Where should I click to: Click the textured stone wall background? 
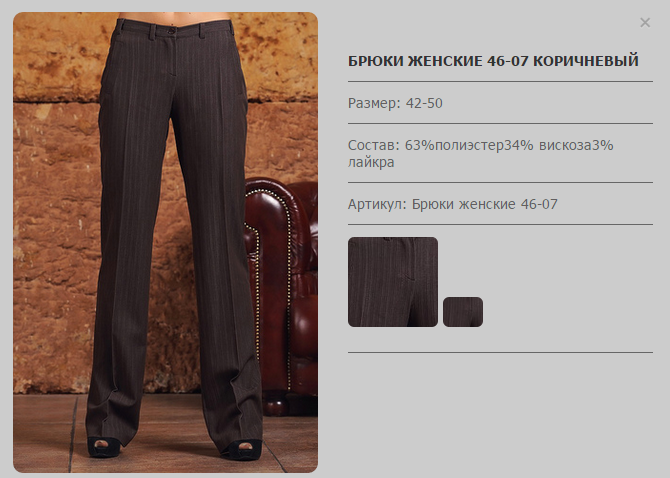(x=56, y=214)
